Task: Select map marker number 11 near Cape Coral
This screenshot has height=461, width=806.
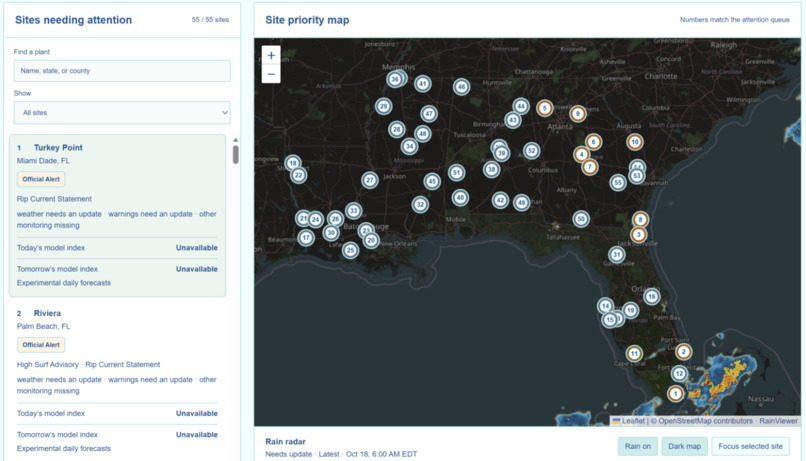Action: click(634, 354)
